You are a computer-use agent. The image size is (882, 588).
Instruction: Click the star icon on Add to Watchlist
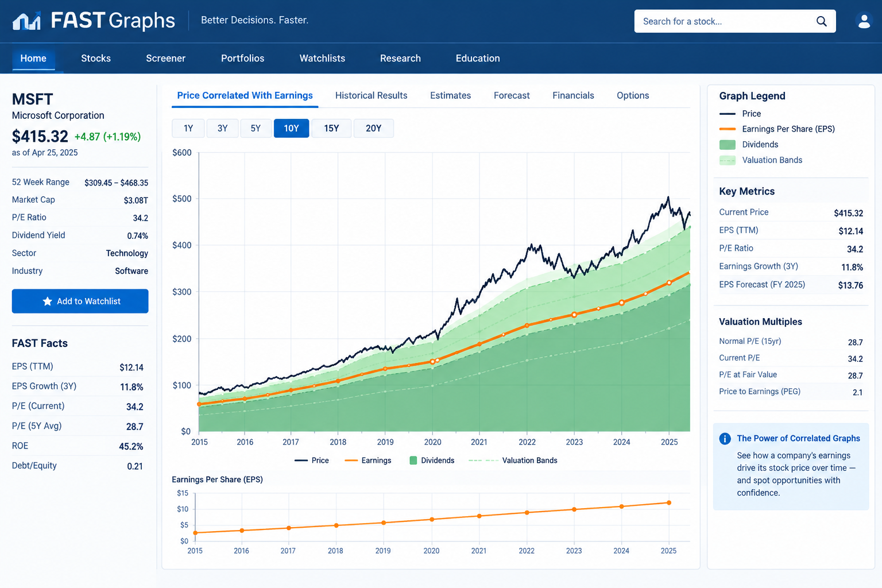[48, 301]
